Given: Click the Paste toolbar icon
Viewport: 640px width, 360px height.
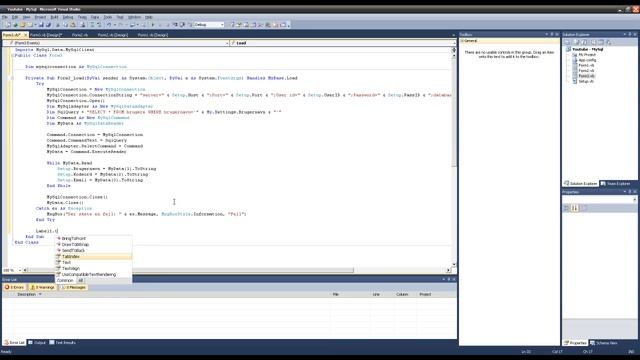Looking at the screenshot, I should (73, 25).
